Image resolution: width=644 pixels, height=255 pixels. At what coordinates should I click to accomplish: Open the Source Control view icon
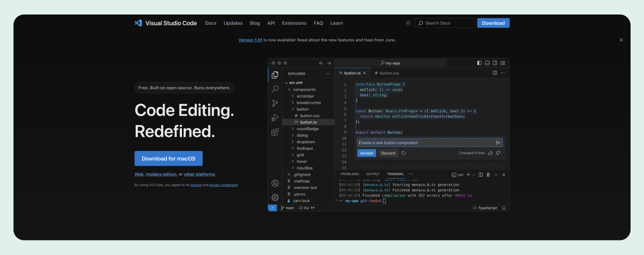[275, 103]
